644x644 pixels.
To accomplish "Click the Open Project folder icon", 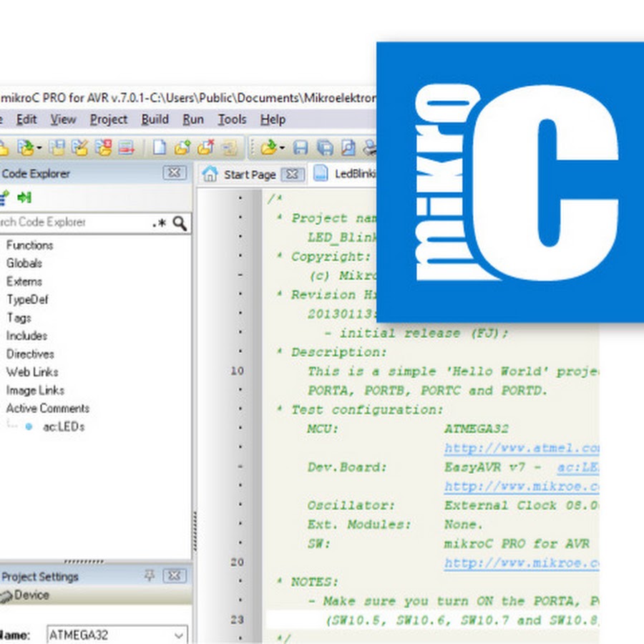I will (26, 147).
